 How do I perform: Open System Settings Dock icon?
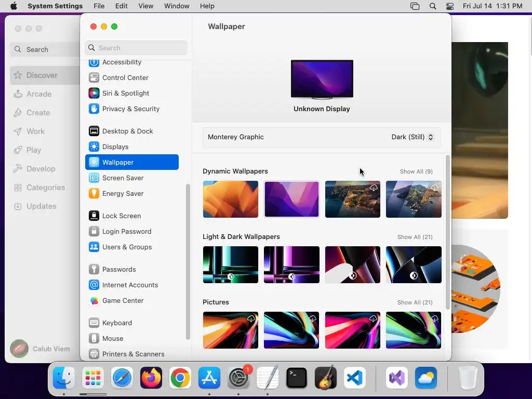[x=238, y=378]
